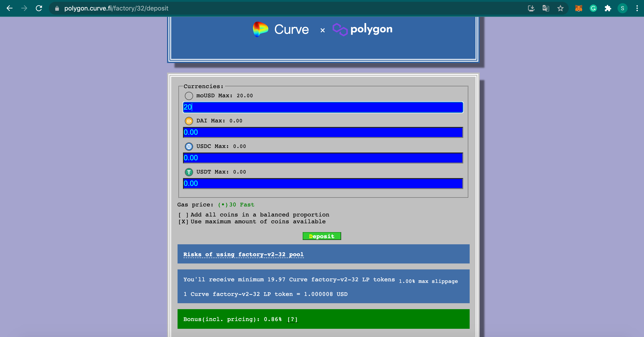Expand Risks of using factory-v2-32 pool
This screenshot has height=337, width=644.
point(243,254)
